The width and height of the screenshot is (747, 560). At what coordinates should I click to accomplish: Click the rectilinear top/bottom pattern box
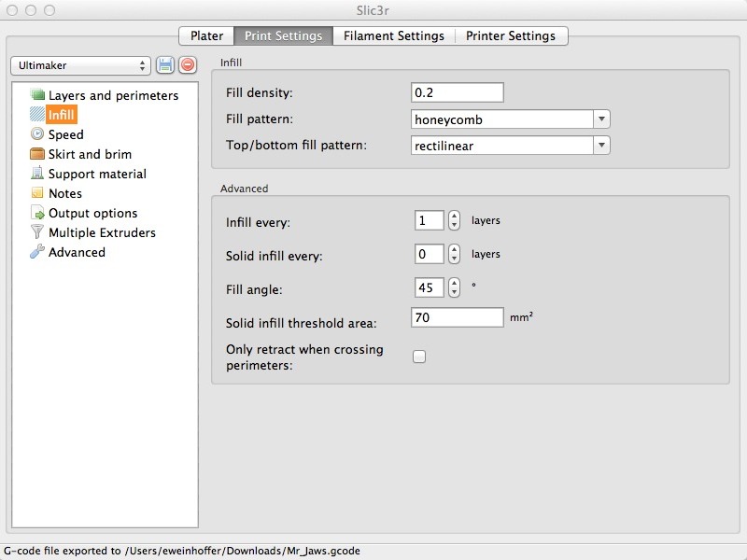[x=502, y=146]
